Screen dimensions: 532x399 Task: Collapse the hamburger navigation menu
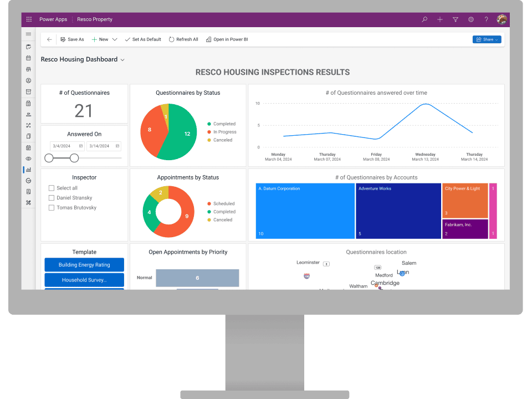point(28,34)
